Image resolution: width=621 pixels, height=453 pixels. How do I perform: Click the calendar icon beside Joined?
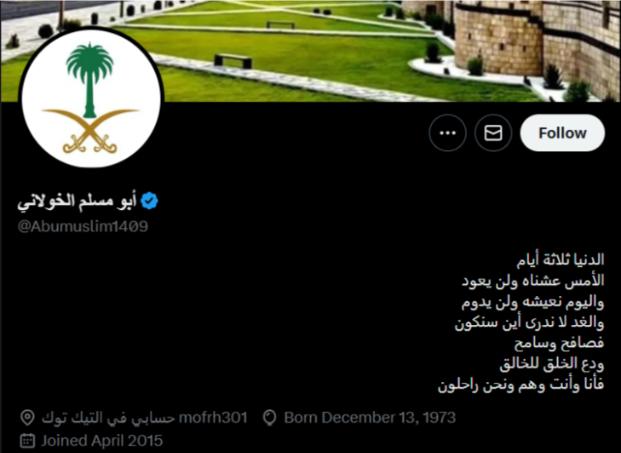tap(27, 441)
